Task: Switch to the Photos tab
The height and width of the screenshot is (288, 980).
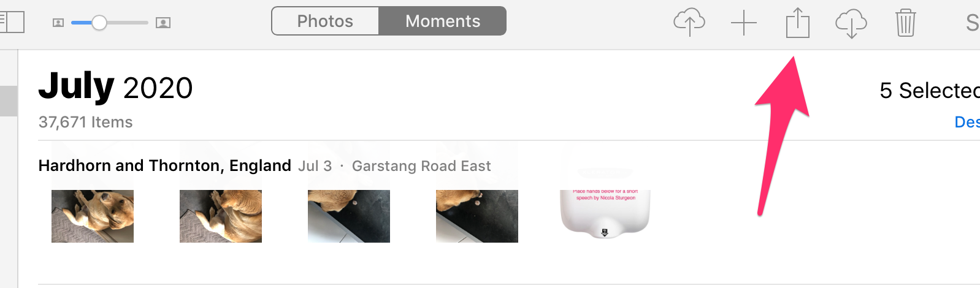Action: (325, 21)
